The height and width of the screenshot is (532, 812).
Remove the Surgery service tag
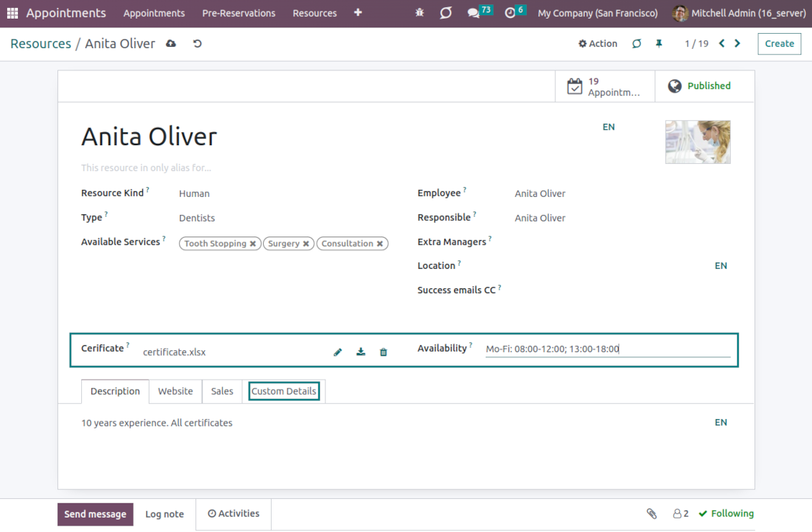306,244
